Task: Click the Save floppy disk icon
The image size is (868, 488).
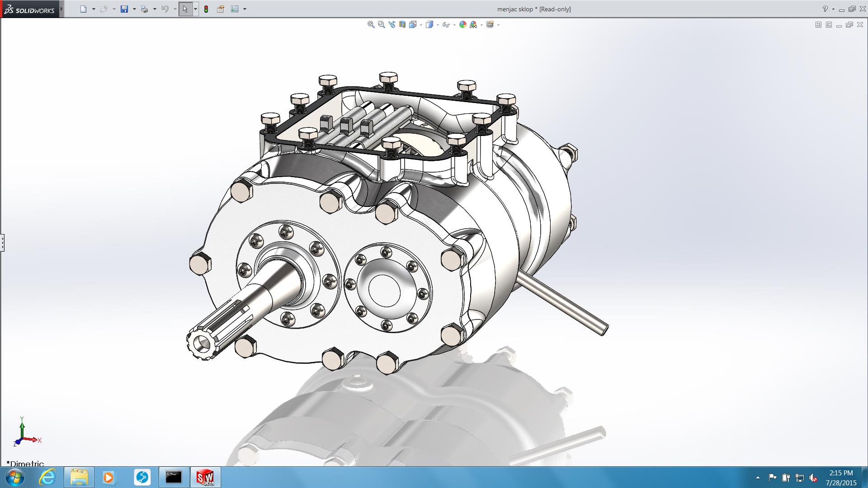Action: click(124, 9)
